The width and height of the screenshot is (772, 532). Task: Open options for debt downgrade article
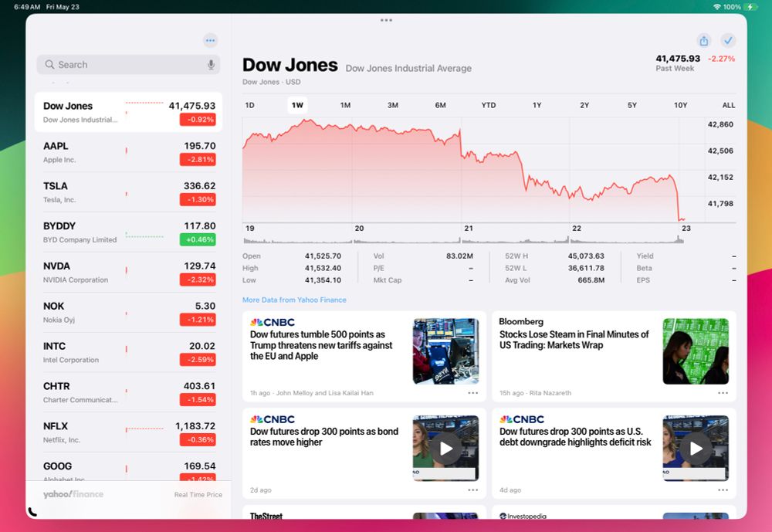[723, 490]
